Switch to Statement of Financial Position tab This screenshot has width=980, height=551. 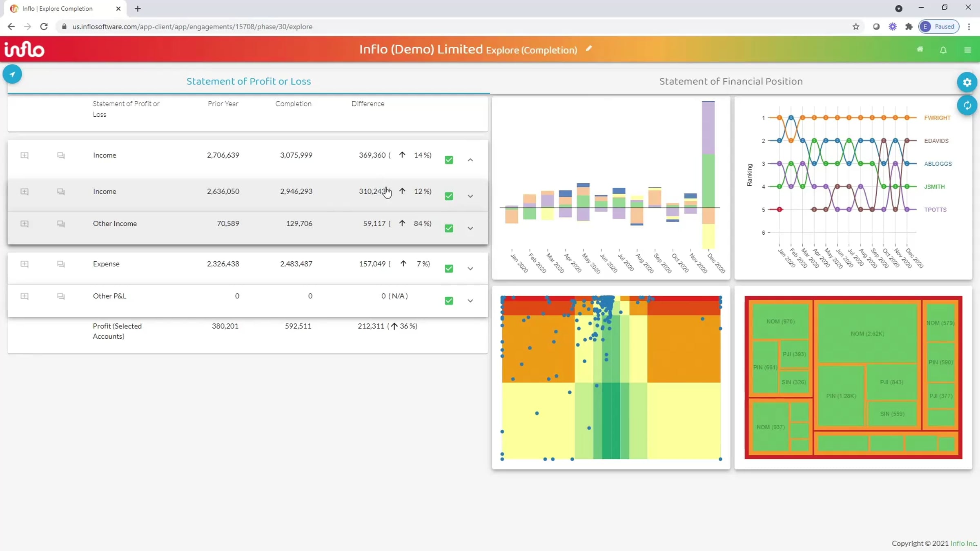[731, 81]
